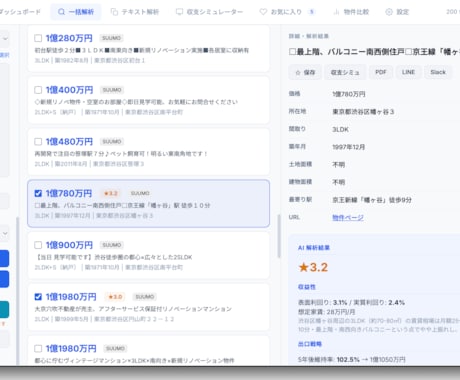Click the テキスト解析 copy icon
460x380 pixels.
coord(114,12)
